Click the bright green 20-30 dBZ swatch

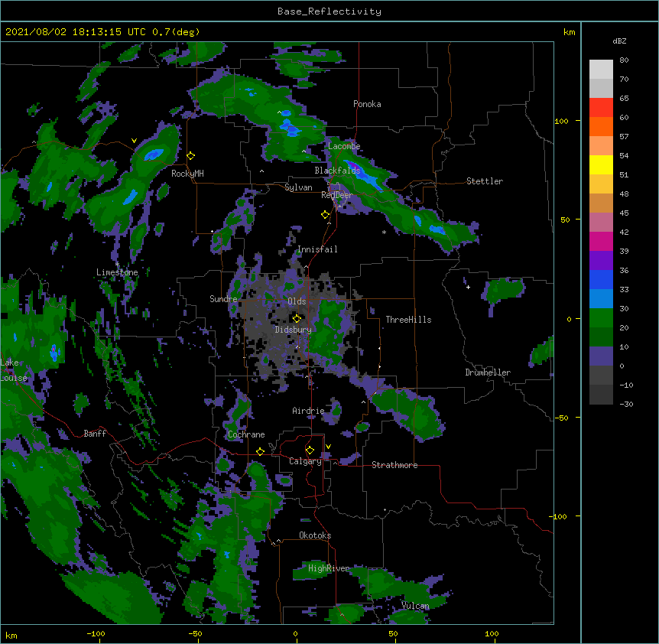coord(601,318)
